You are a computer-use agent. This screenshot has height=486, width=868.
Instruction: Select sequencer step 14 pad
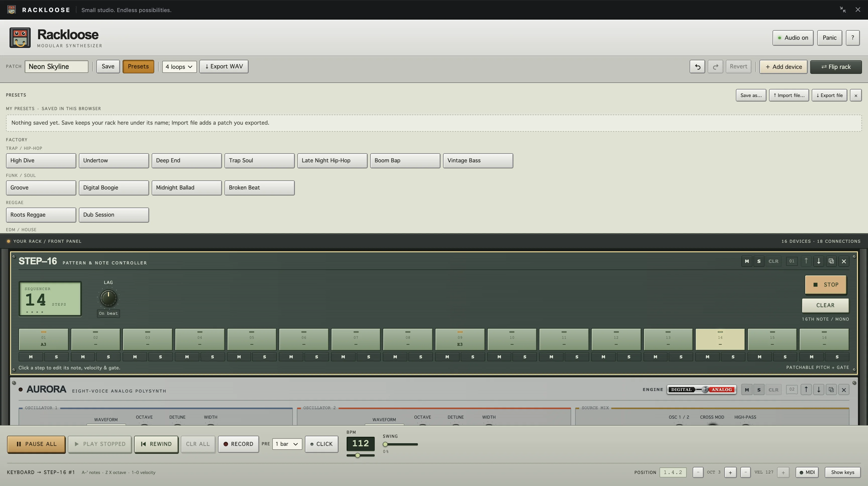pyautogui.click(x=720, y=339)
